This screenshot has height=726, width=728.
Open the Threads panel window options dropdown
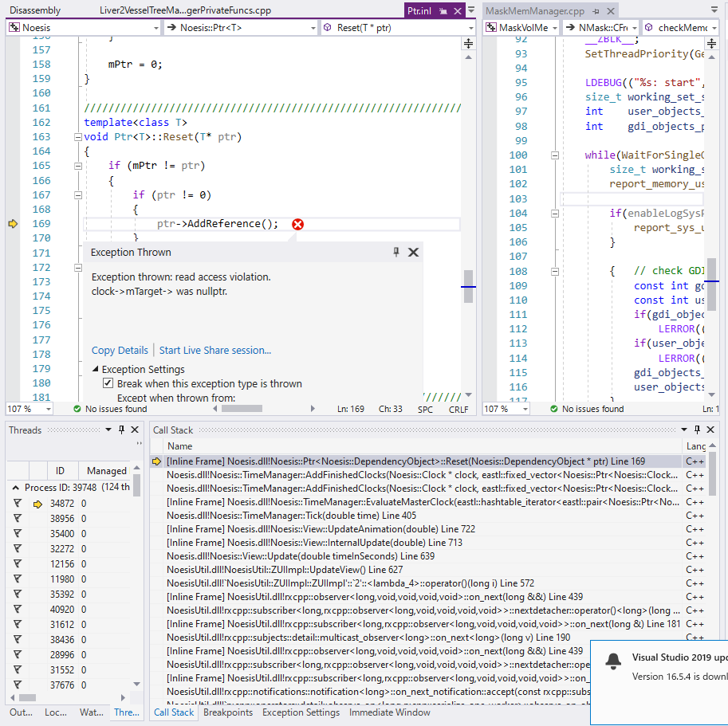pos(108,430)
